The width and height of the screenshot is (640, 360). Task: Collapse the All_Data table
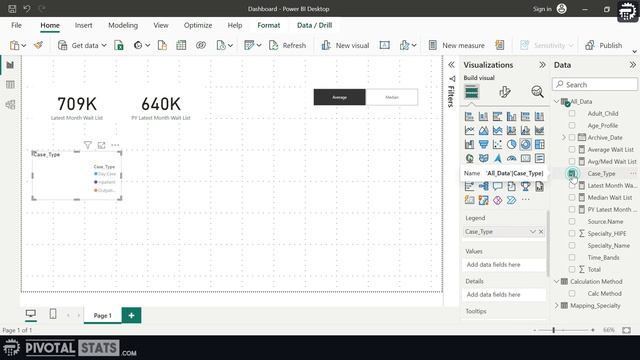[557, 101]
